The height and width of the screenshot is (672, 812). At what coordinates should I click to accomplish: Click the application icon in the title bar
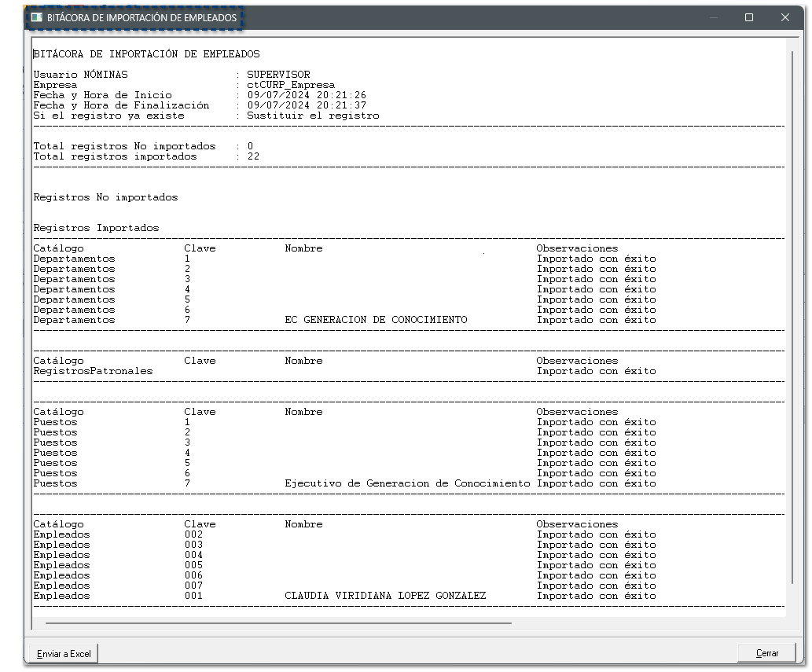(x=35, y=17)
